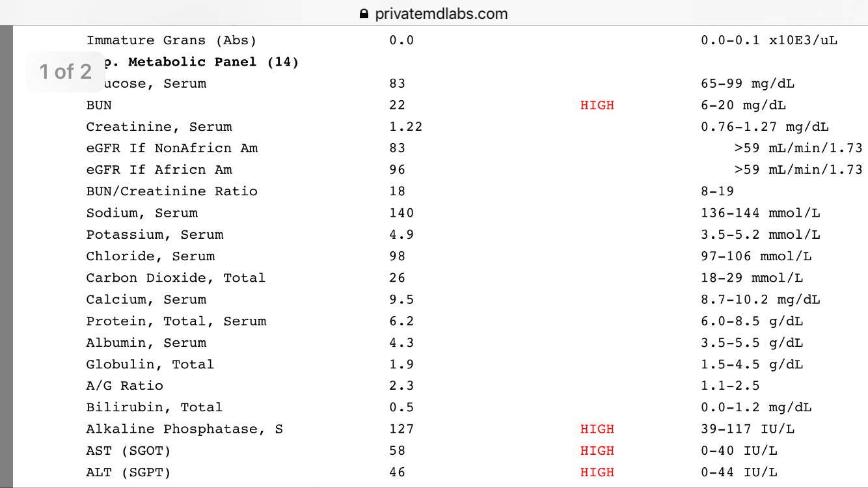Click the red HIGH flag for BUN
868x488 pixels.
pos(597,105)
